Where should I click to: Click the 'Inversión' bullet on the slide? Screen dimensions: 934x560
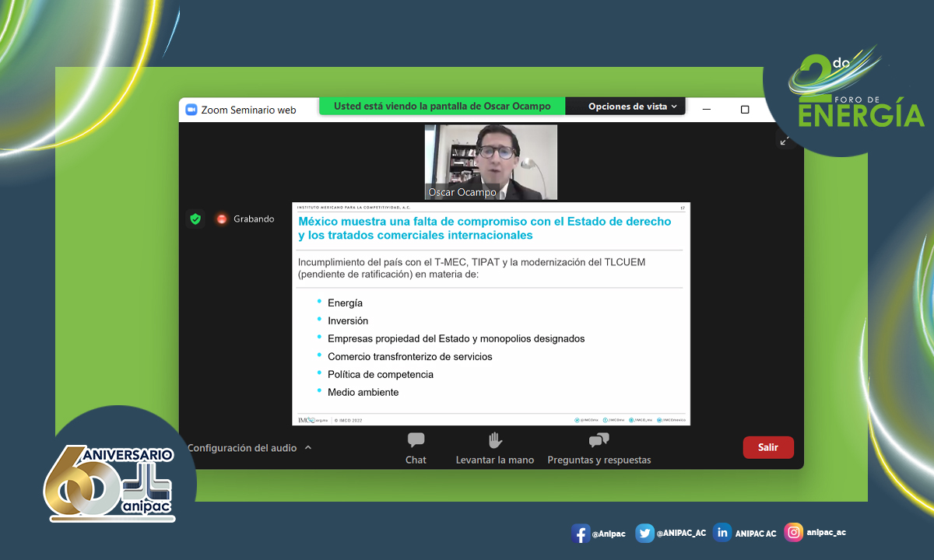coord(348,321)
